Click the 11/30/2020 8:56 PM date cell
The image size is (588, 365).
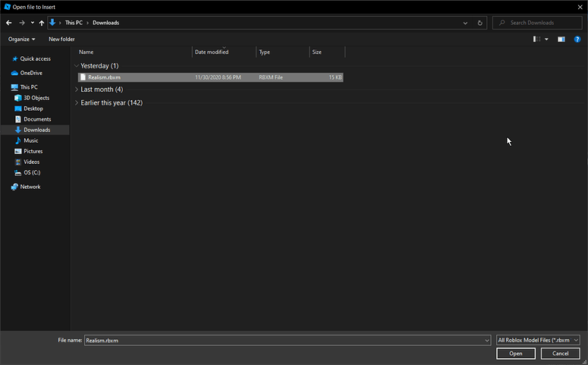click(x=218, y=77)
